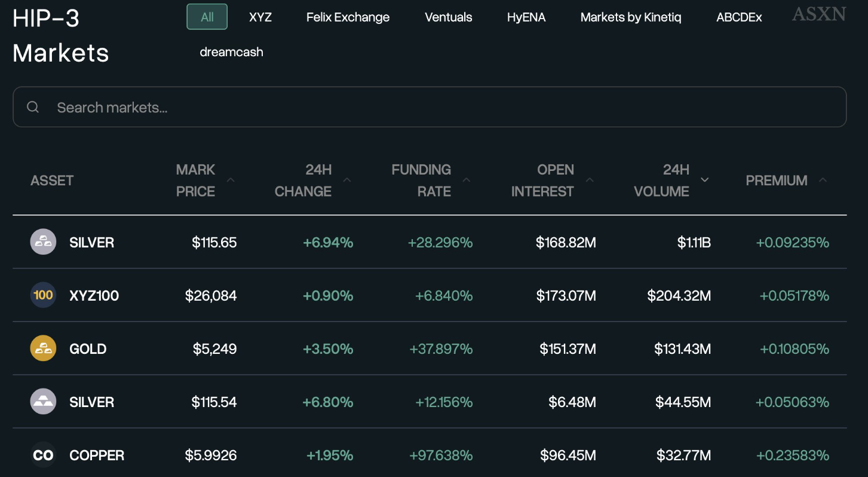This screenshot has width=868, height=477.
Task: Select the GOLD market row
Action: click(x=418, y=348)
